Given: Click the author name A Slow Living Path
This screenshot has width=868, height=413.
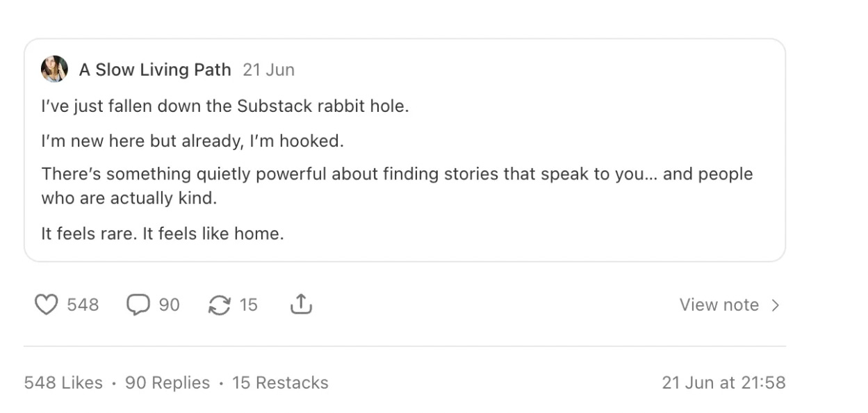Looking at the screenshot, I should 156,70.
